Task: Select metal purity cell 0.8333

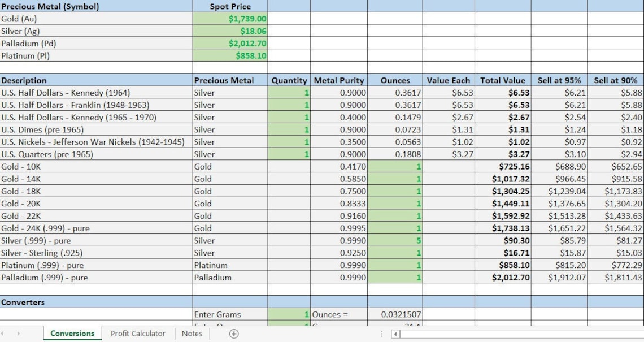Action: (x=339, y=204)
